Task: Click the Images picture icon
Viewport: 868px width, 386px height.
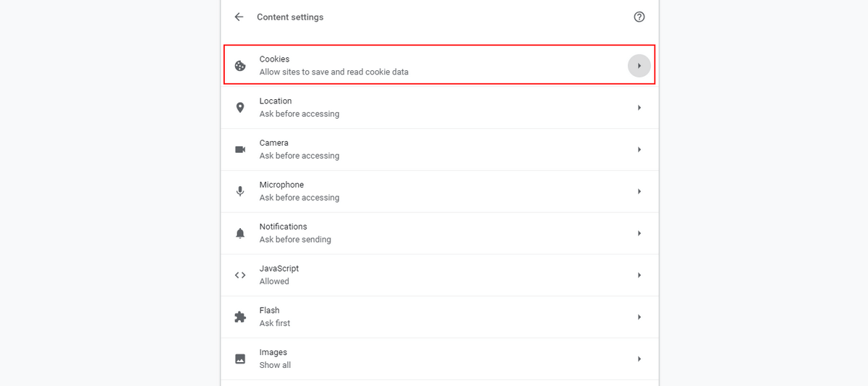Action: (240, 358)
